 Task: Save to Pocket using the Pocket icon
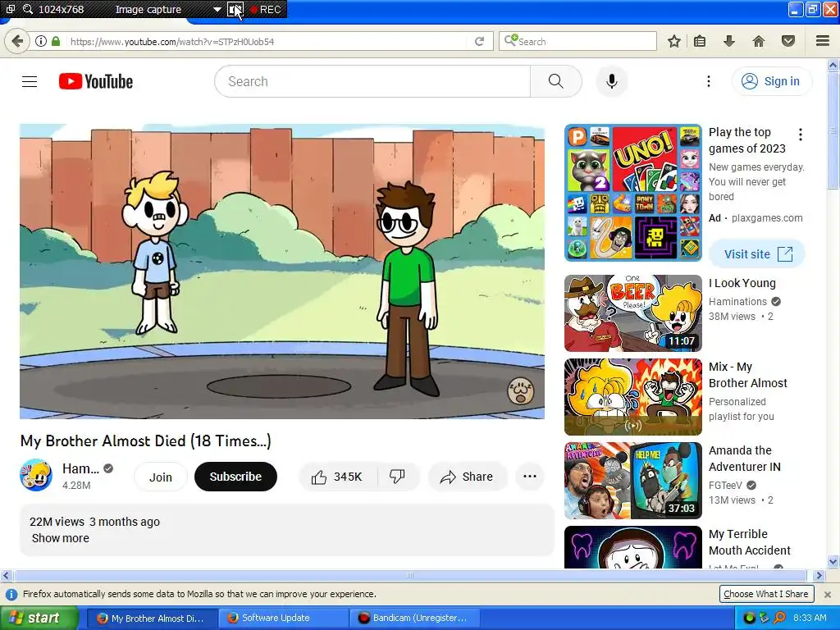pyautogui.click(x=787, y=41)
